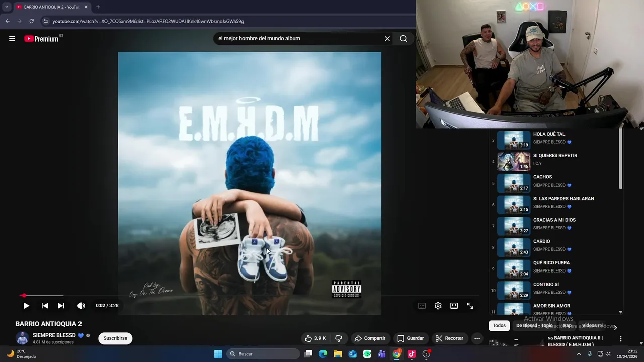Open the weather widget 20°C Despejado
This screenshot has width=644, height=362.
[21, 354]
